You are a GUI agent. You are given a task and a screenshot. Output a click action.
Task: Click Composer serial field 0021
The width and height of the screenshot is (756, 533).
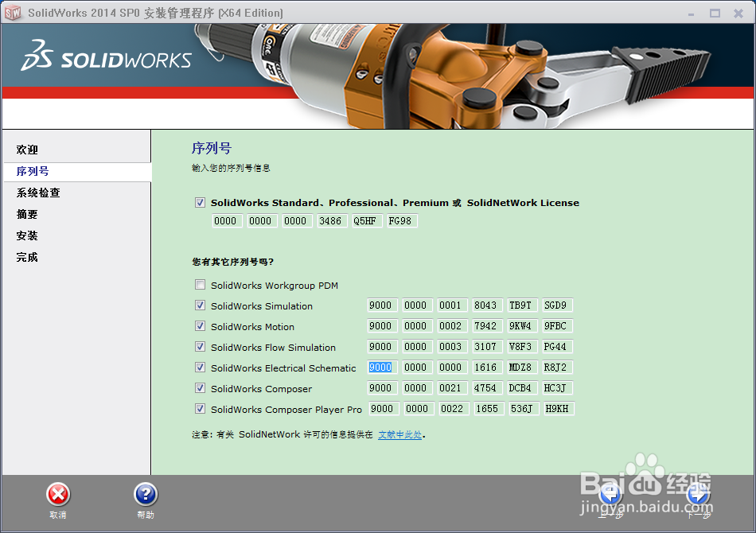click(x=452, y=388)
